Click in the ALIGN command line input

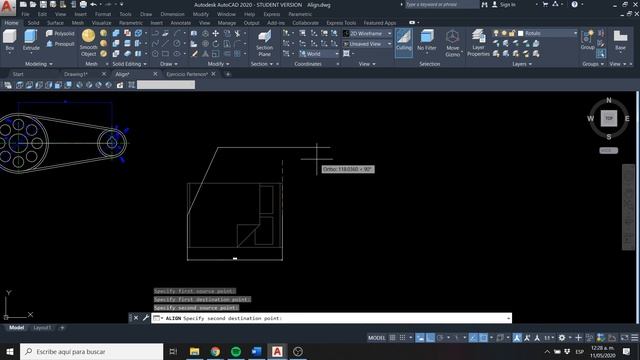tap(331, 318)
